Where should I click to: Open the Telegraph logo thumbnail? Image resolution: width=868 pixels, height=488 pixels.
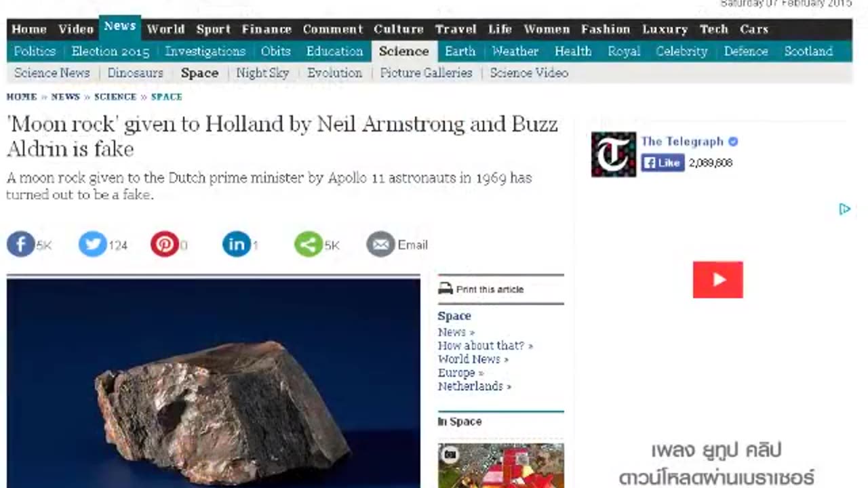(x=614, y=155)
